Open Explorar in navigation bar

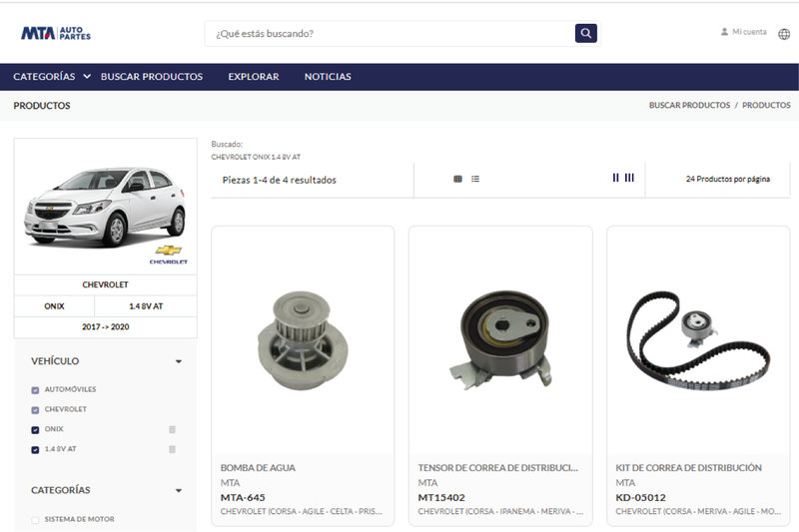(x=253, y=77)
